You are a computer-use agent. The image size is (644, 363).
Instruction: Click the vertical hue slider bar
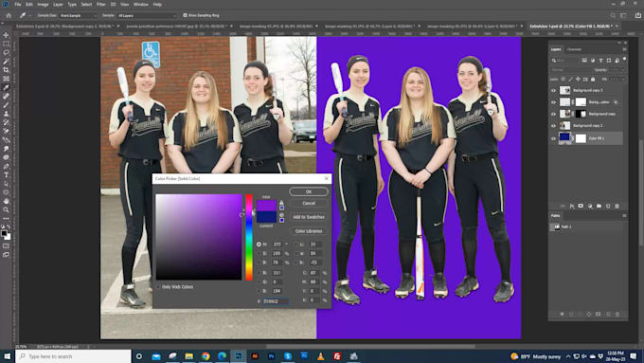click(x=249, y=237)
